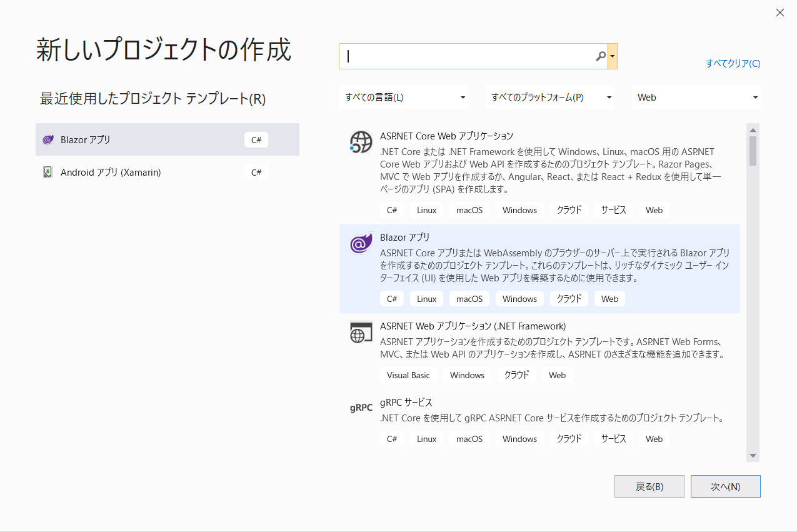The width and height of the screenshot is (797, 532).
Task: Open the project type dropdown showing Web
Action: tap(696, 97)
